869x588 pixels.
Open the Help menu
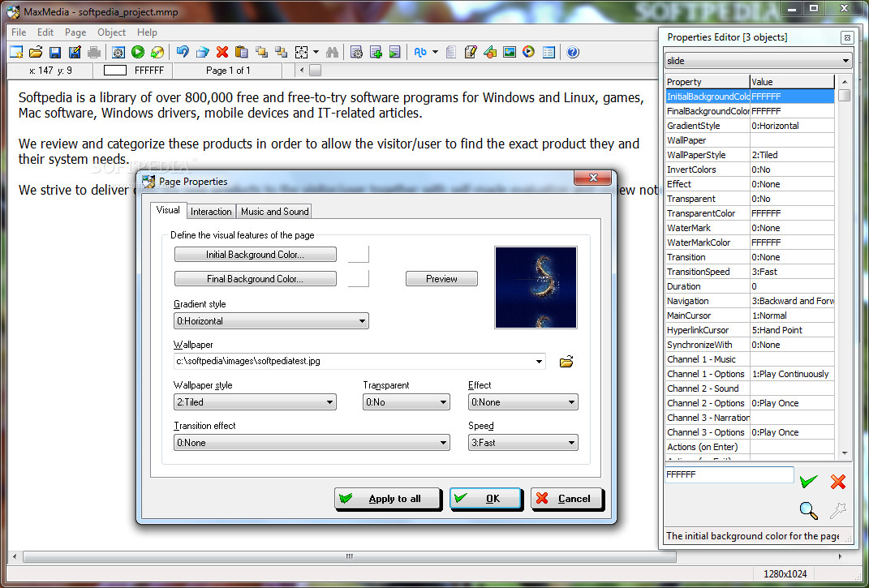[x=147, y=32]
